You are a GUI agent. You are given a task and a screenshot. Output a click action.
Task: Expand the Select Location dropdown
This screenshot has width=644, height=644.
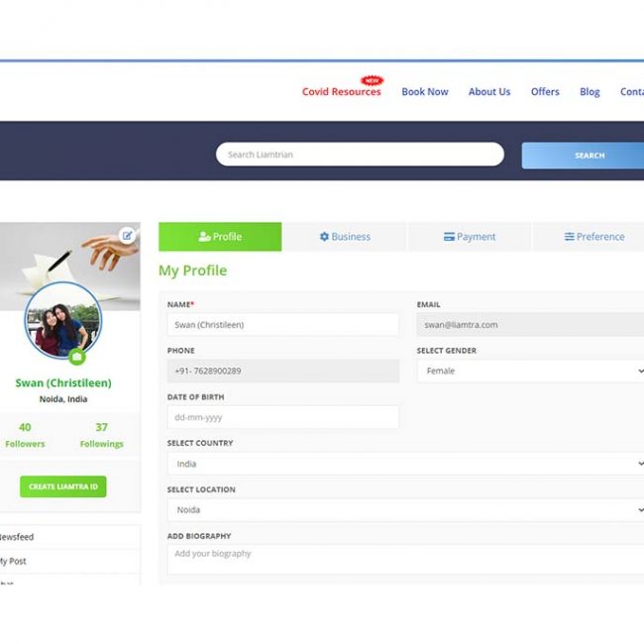click(x=405, y=509)
